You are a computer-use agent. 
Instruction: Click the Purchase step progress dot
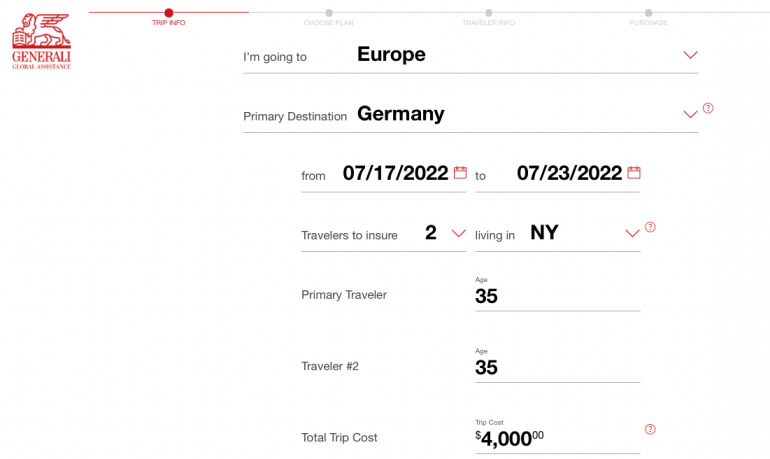point(648,12)
